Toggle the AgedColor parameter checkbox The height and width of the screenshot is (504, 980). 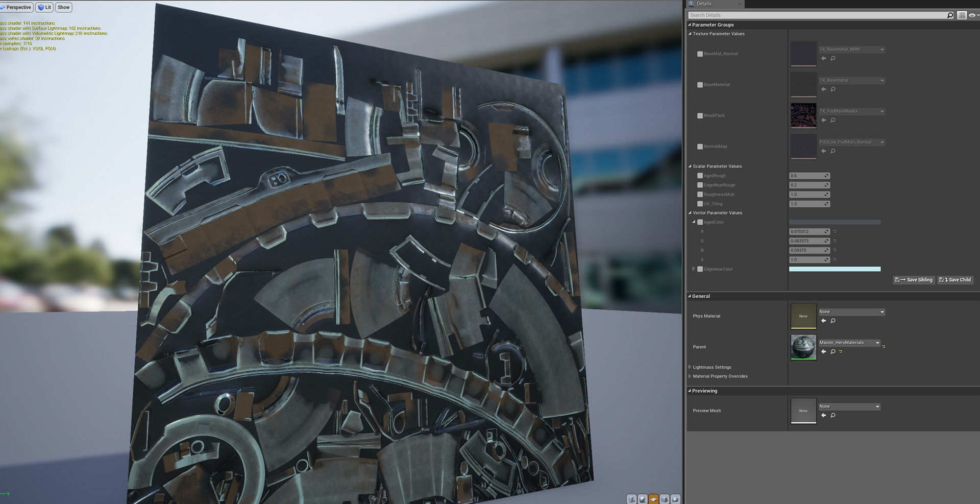coord(700,222)
